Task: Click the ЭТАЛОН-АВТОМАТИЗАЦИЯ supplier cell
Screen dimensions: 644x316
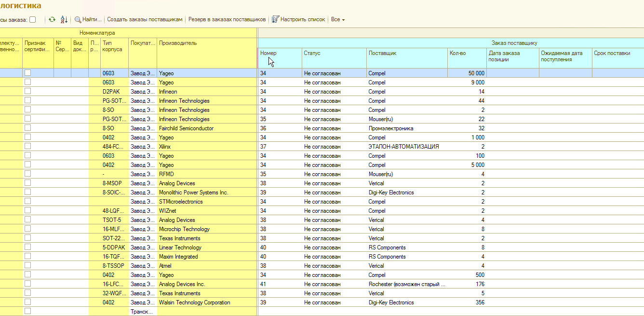Action: pos(403,147)
